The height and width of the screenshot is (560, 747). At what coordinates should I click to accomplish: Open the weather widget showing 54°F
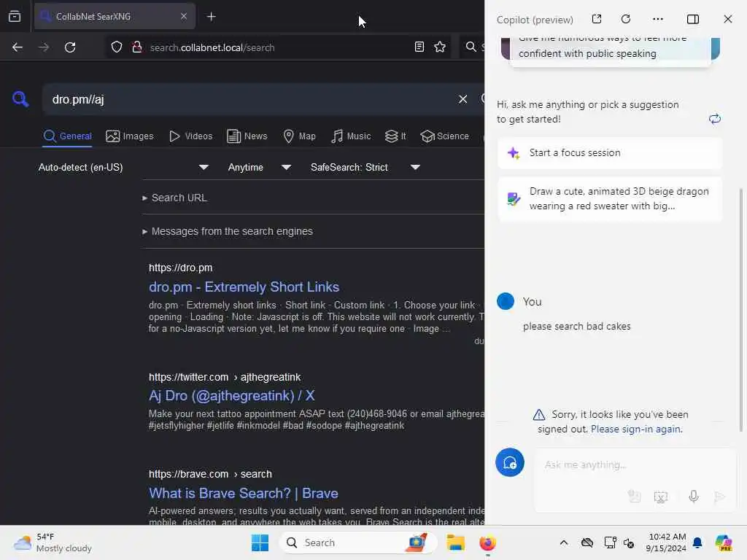[53, 542]
